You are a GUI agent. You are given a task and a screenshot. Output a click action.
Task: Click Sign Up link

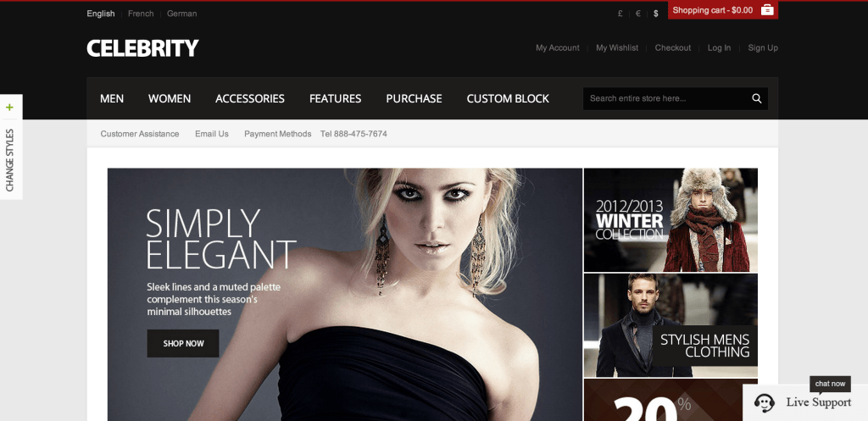click(x=763, y=48)
